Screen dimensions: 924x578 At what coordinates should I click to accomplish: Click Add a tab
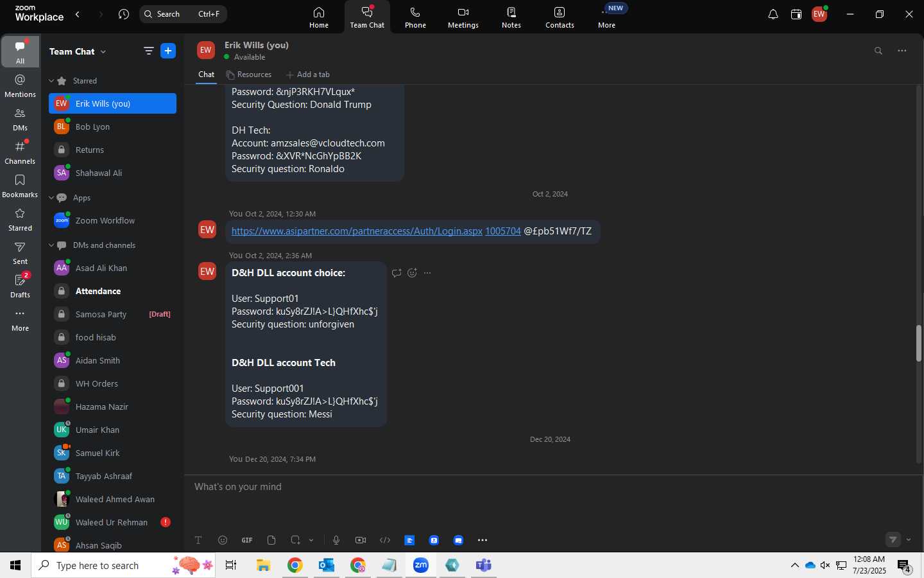(x=308, y=74)
